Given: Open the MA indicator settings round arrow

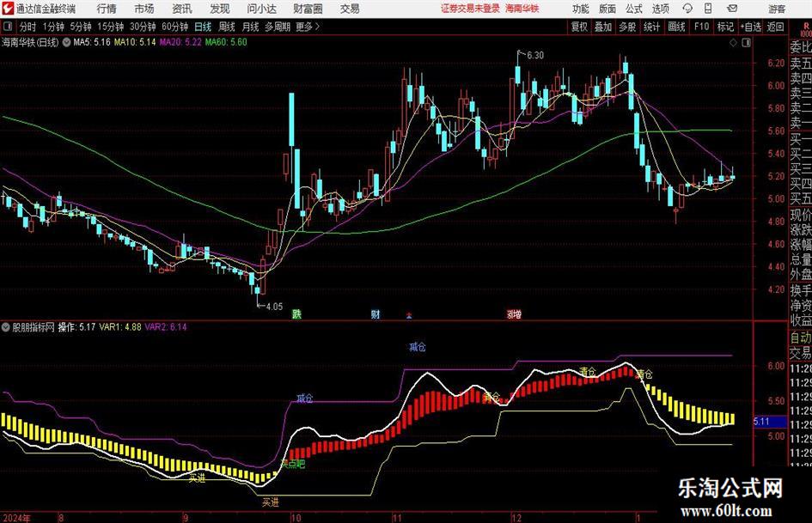Looking at the screenshot, I should [66, 42].
